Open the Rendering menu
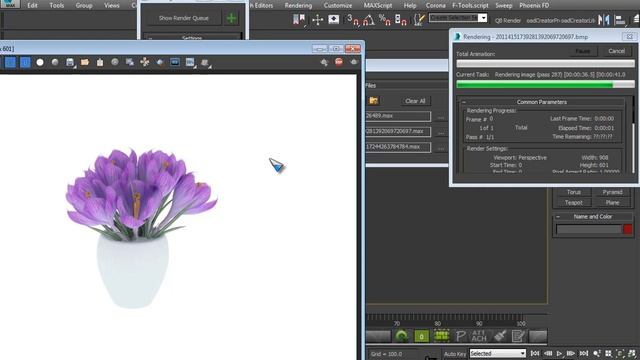This screenshot has width=640, height=360. point(298,5)
